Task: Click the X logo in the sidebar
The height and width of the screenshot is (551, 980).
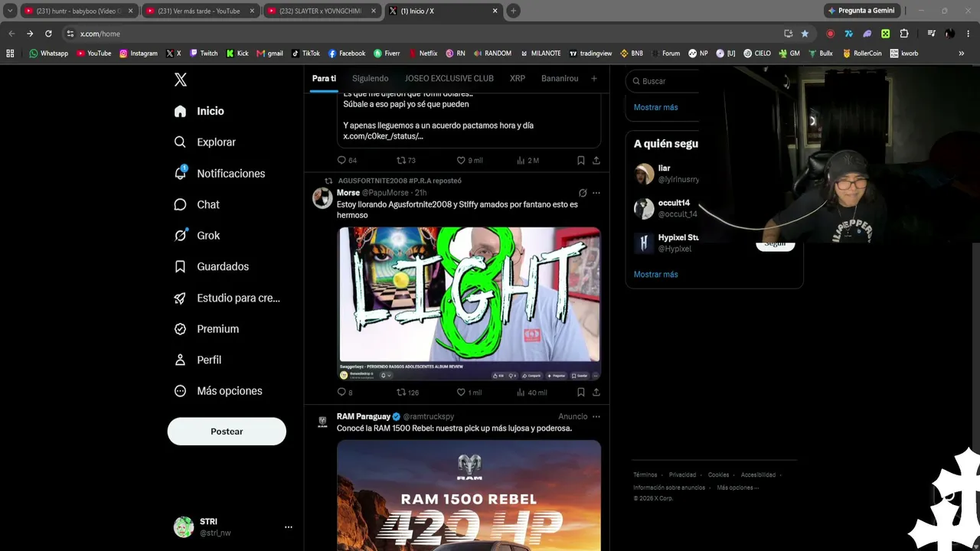Action: click(x=181, y=80)
